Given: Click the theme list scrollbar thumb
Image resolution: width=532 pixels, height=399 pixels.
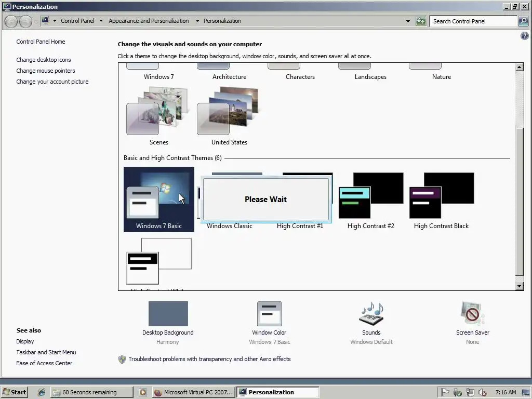Looking at the screenshot, I should pos(519,202).
